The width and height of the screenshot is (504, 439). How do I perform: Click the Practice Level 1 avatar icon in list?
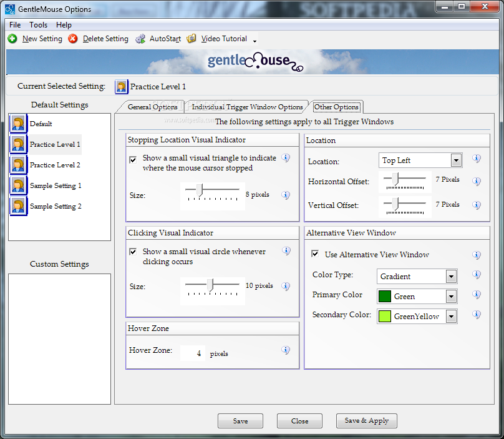click(18, 144)
